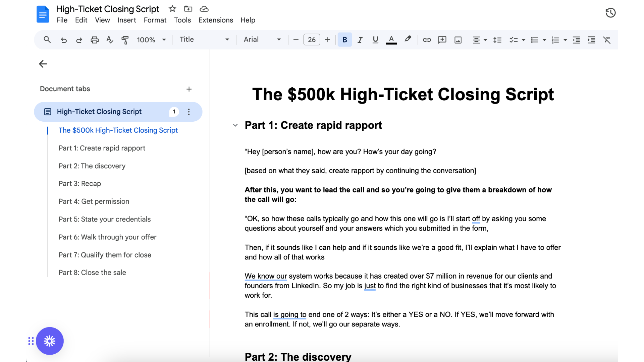Toggle bold formatting button
The height and width of the screenshot is (362, 644).
[344, 40]
